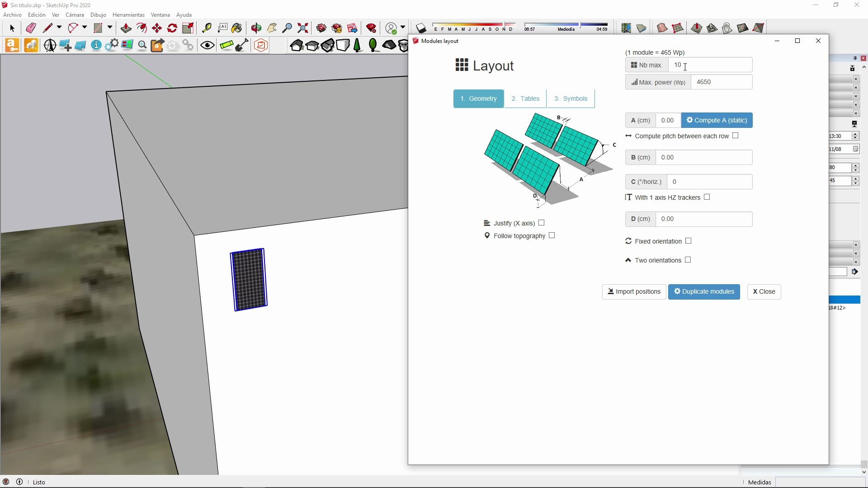Open the Herramientas menu

coord(128,15)
